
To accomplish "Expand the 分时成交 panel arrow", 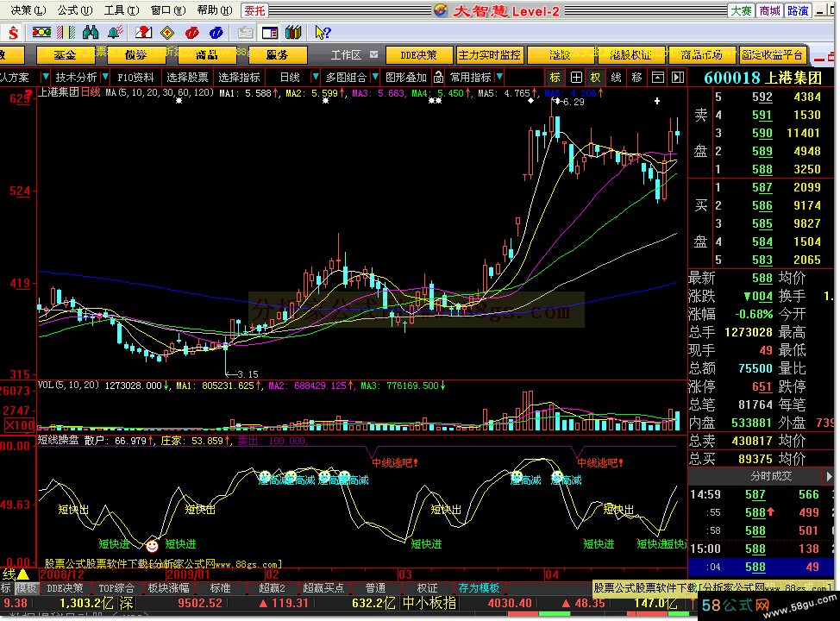I will pos(829,476).
